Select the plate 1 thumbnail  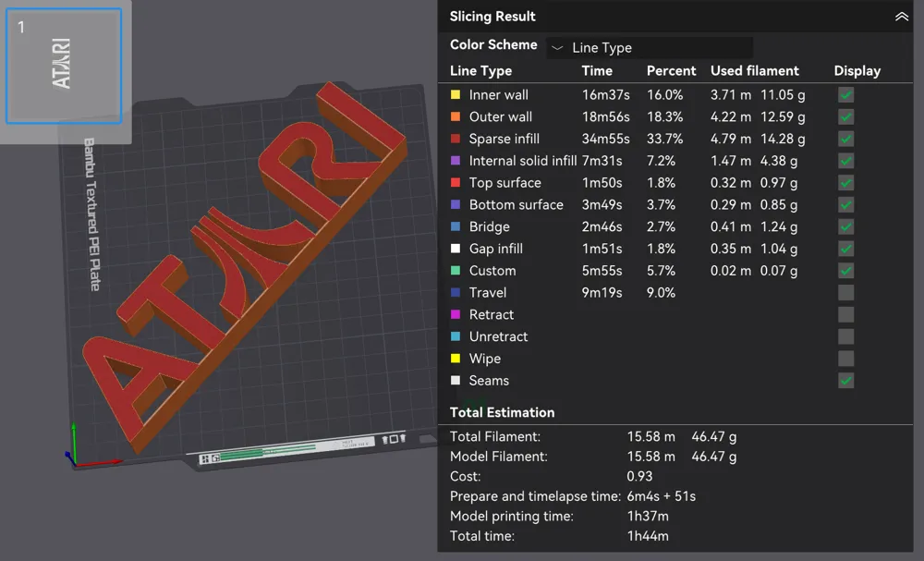point(64,67)
